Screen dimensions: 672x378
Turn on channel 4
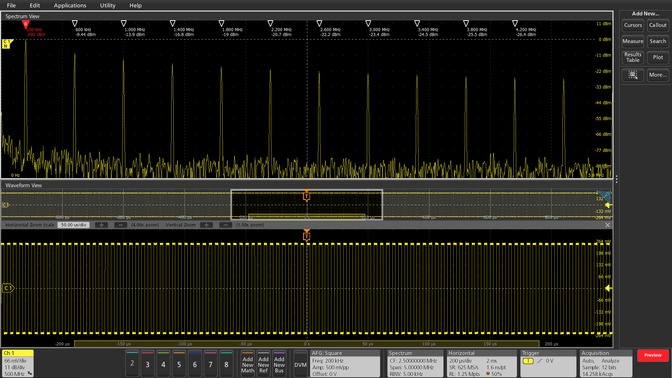tap(163, 364)
